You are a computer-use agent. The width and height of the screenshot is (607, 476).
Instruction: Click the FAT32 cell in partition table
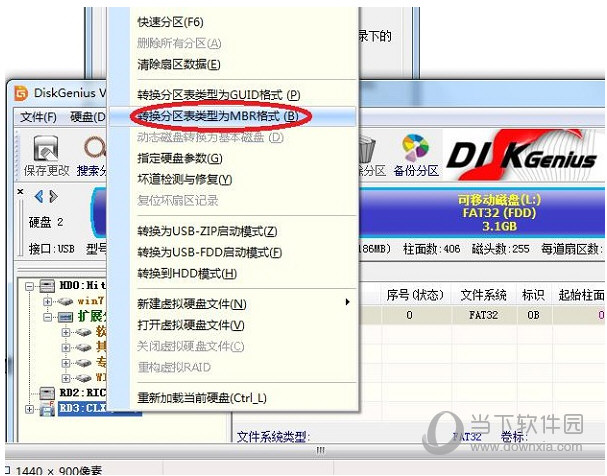tap(484, 315)
